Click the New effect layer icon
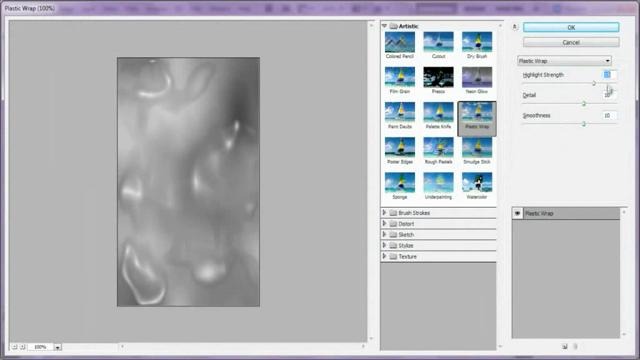640x360 pixels. coord(565,347)
